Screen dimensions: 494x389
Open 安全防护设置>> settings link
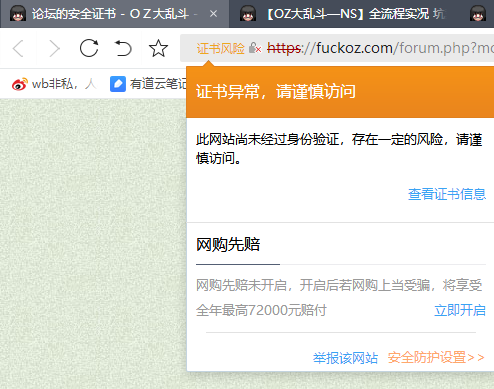(436, 358)
